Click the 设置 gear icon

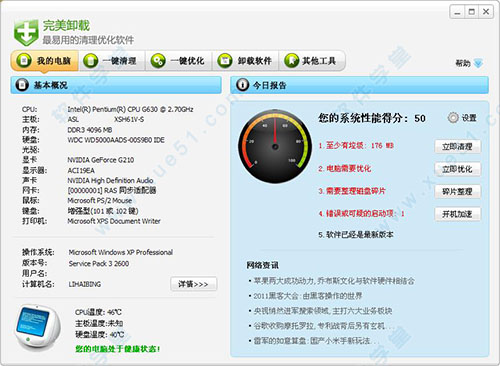(x=453, y=118)
